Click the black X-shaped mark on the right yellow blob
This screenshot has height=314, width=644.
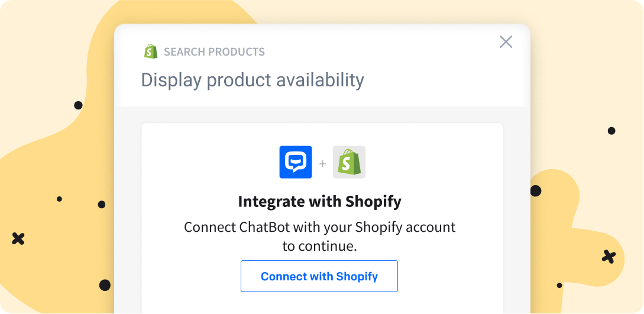click(609, 257)
